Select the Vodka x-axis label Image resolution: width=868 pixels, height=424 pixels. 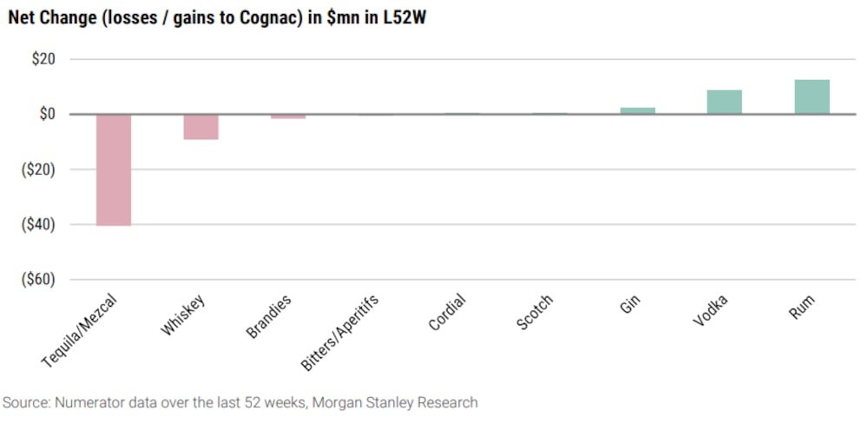711,311
